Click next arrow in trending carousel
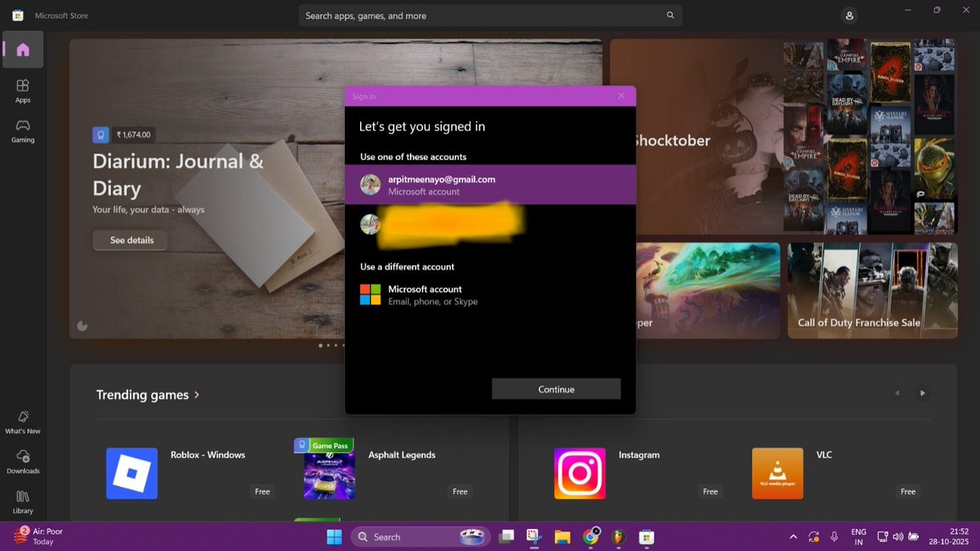This screenshot has width=980, height=551. click(923, 393)
